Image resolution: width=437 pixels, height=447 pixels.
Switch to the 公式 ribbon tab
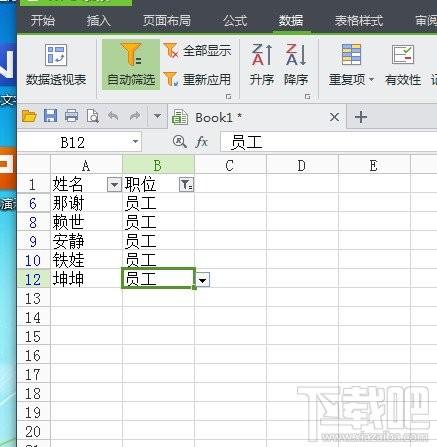click(235, 21)
